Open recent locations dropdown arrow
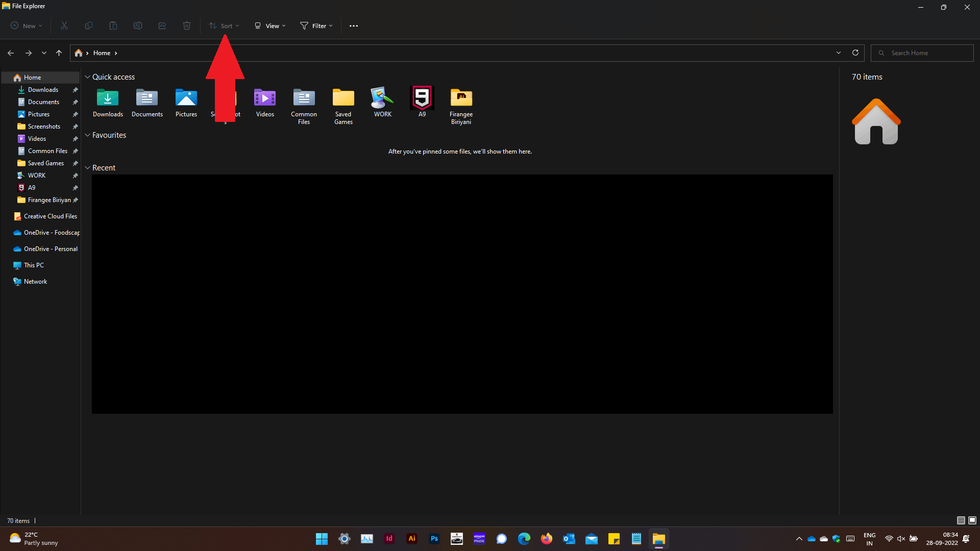 point(44,53)
